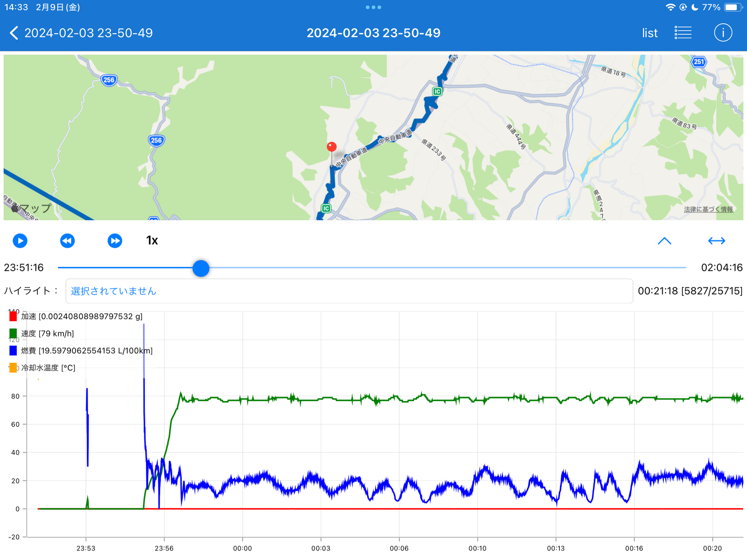Toggle the red 加速 legend swatch
The image size is (747, 560).
tap(13, 316)
